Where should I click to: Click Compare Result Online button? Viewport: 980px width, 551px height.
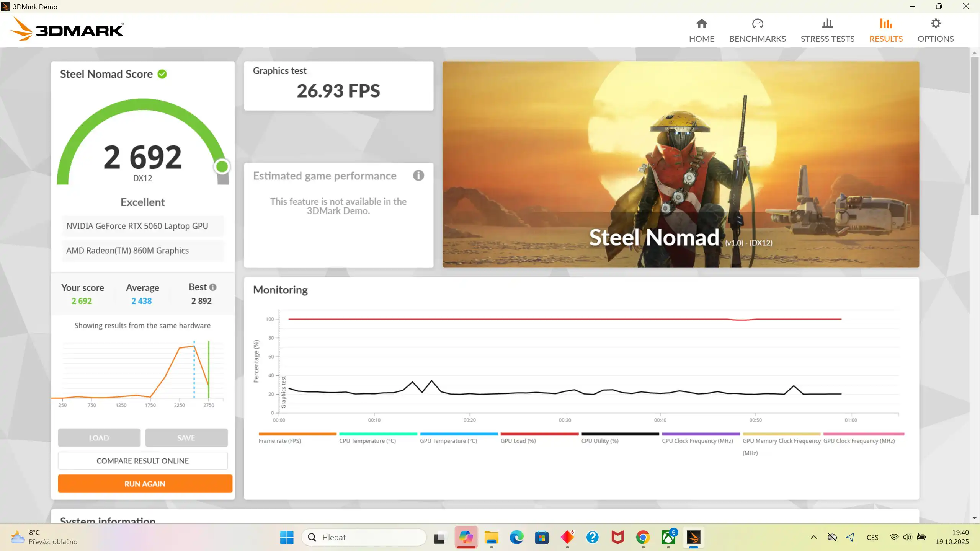point(142,461)
